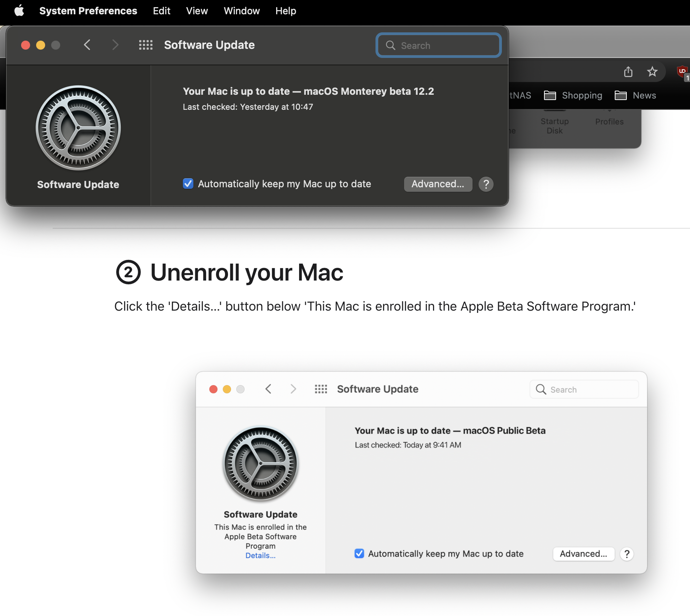Image resolution: width=690 pixels, height=616 pixels.
Task: Open the Shopping bookmarks folder
Action: (573, 96)
